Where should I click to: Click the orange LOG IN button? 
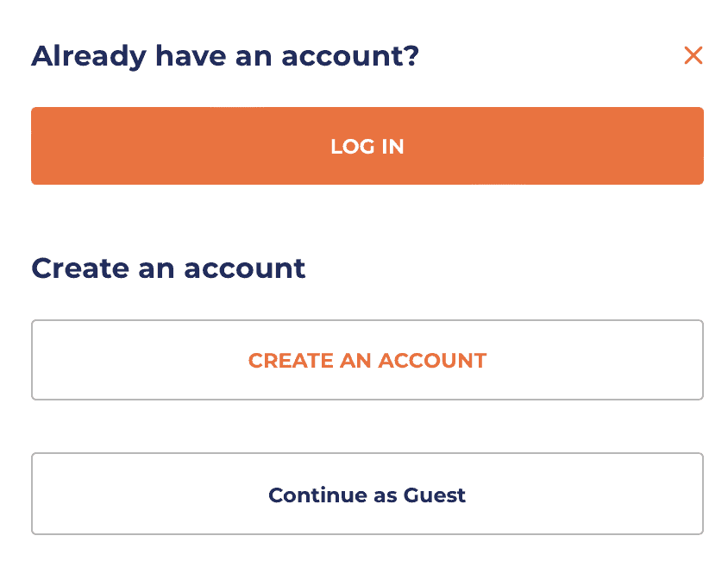[x=367, y=146]
